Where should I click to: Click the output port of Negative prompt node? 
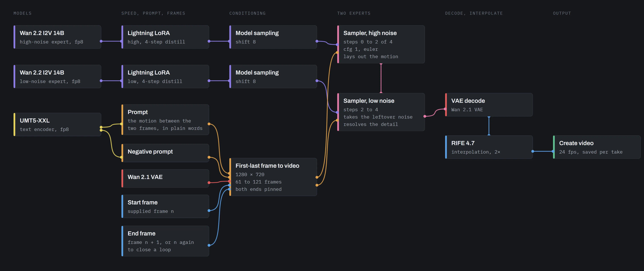(x=209, y=157)
